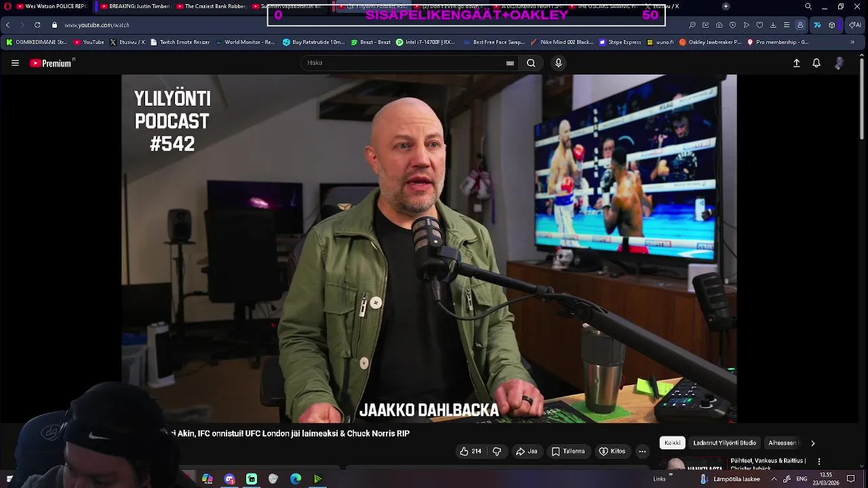868x488 pixels.
Task: Open Oakley Jawbreaker bookmark
Action: pyautogui.click(x=711, y=42)
